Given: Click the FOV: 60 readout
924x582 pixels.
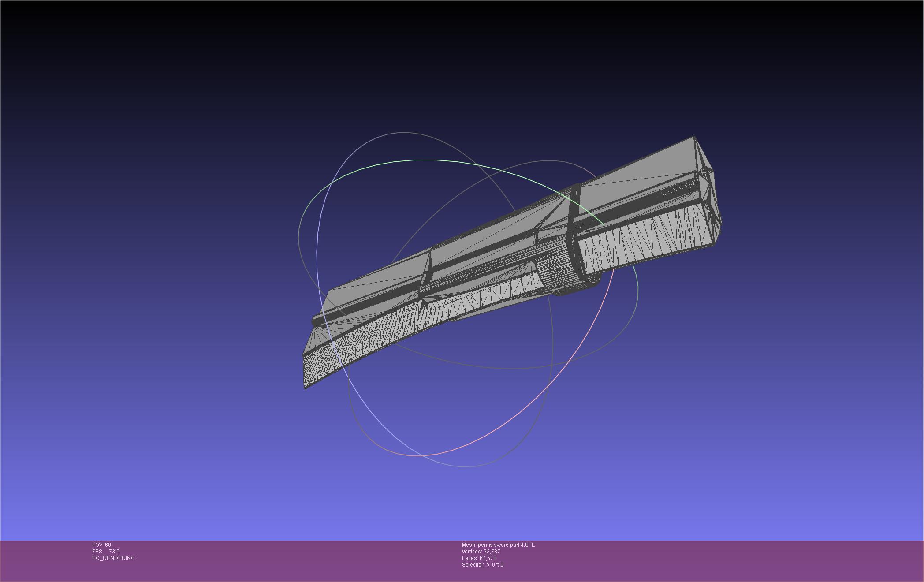Looking at the screenshot, I should 101,545.
